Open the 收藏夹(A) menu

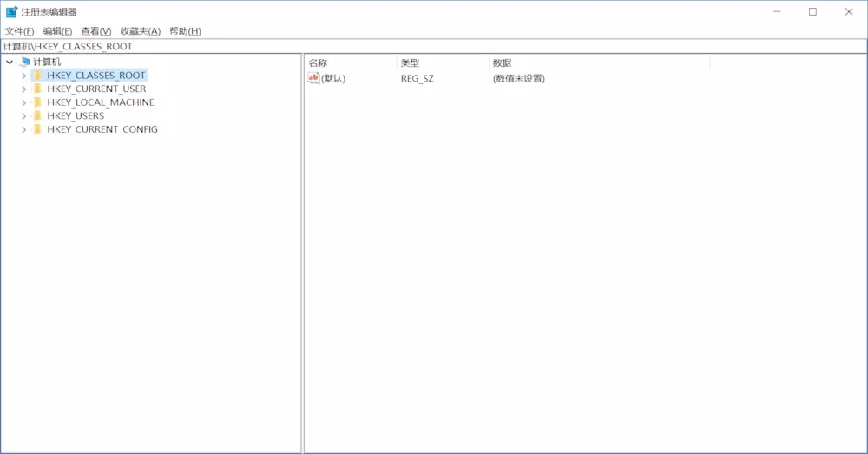[140, 31]
